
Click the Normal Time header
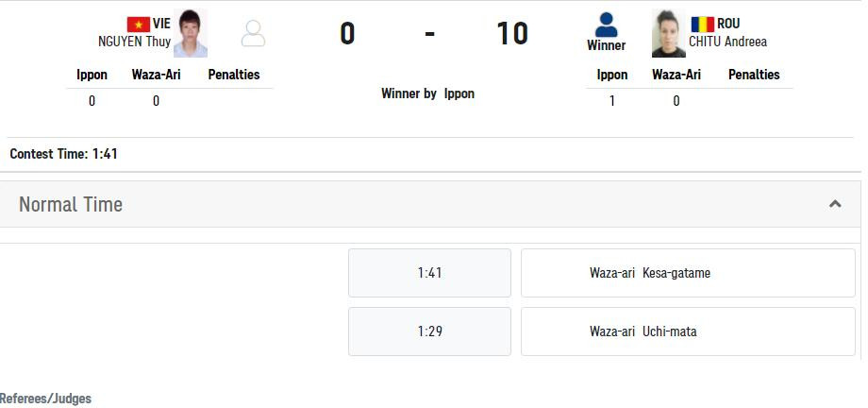[71, 205]
